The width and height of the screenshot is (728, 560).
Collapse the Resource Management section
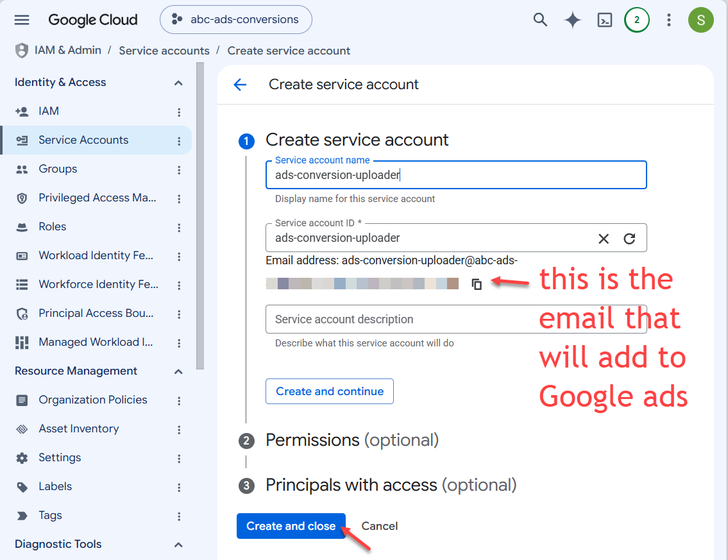[x=178, y=371]
